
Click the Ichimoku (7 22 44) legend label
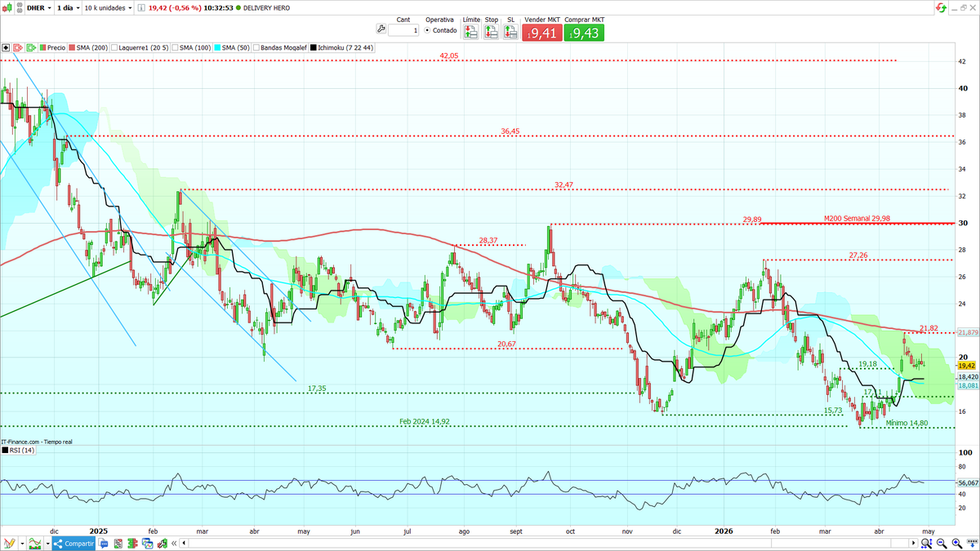coord(345,47)
